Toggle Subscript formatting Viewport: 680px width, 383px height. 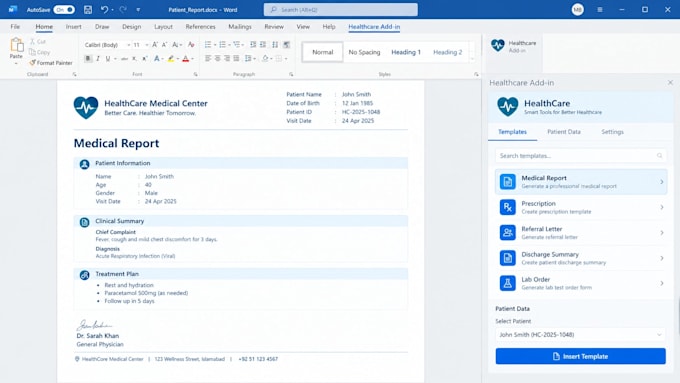pyautogui.click(x=134, y=59)
